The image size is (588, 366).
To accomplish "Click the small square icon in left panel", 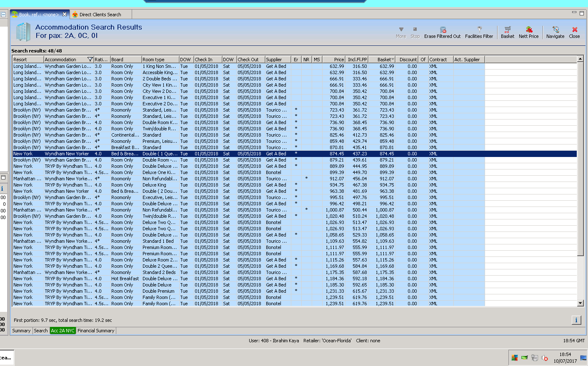I will pos(3,177).
